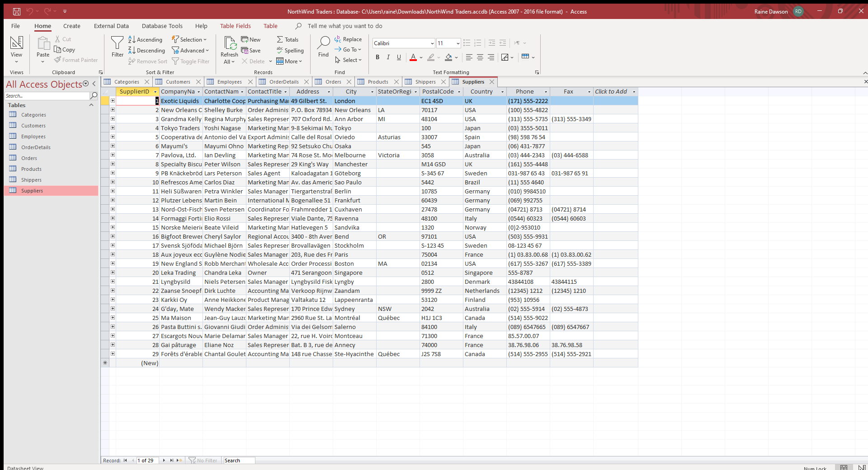Open Employees table in navigation pane
Image resolution: width=868 pixels, height=470 pixels.
[x=33, y=136]
